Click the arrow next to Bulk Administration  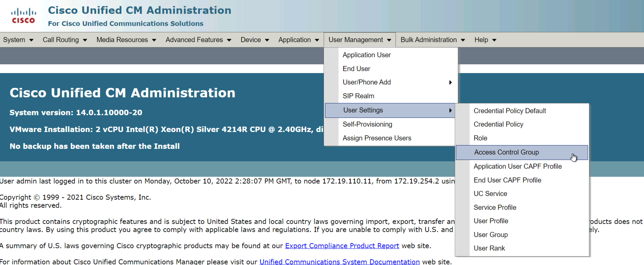463,40
